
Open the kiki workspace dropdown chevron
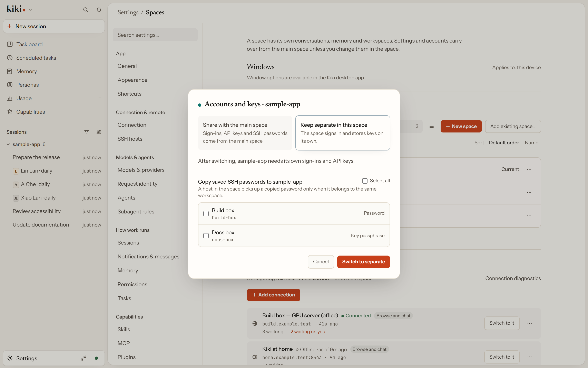click(x=30, y=10)
